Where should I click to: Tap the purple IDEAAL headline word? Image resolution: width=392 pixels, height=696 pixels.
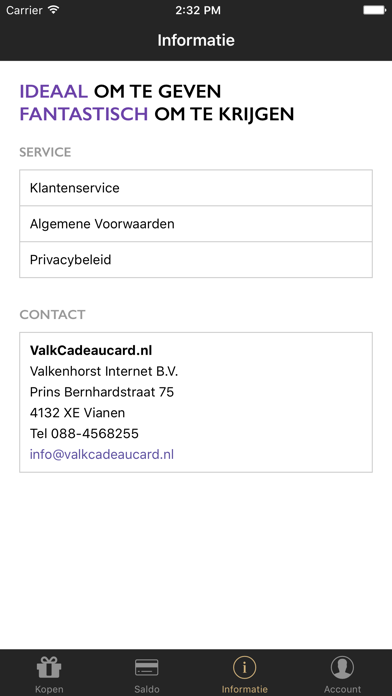pos(54,91)
